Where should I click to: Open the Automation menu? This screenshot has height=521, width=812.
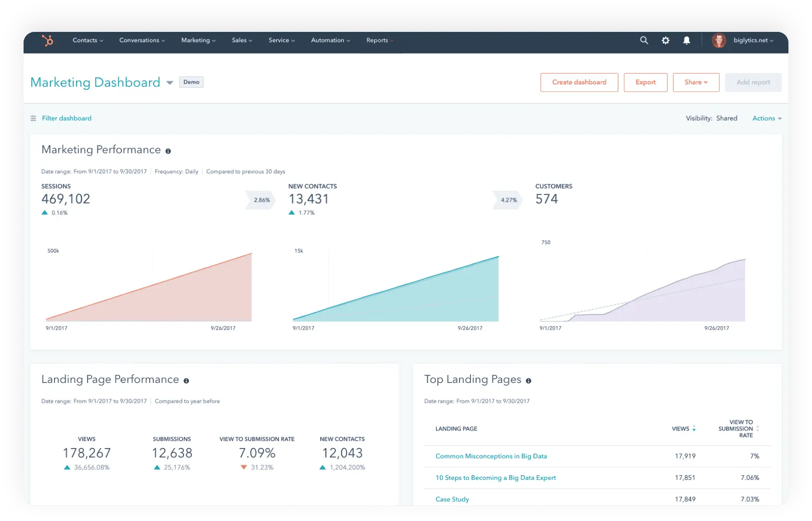[330, 41]
